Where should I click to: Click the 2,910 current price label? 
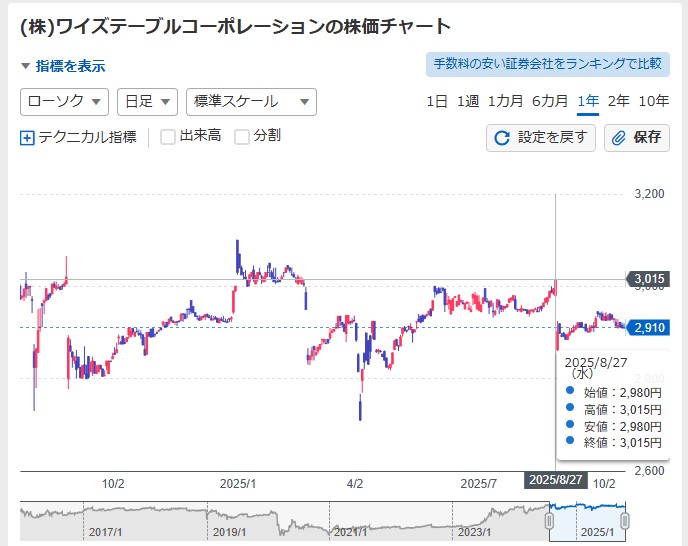pyautogui.click(x=646, y=327)
